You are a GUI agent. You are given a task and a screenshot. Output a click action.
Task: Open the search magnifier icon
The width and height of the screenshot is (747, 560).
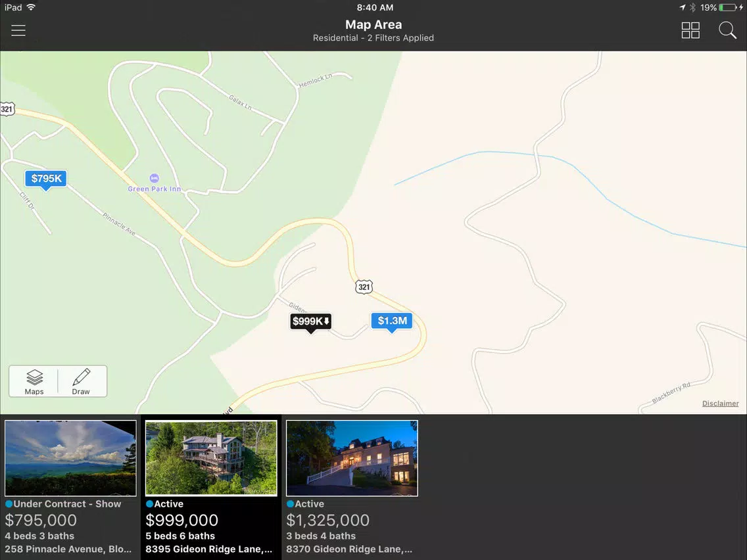coord(727,30)
